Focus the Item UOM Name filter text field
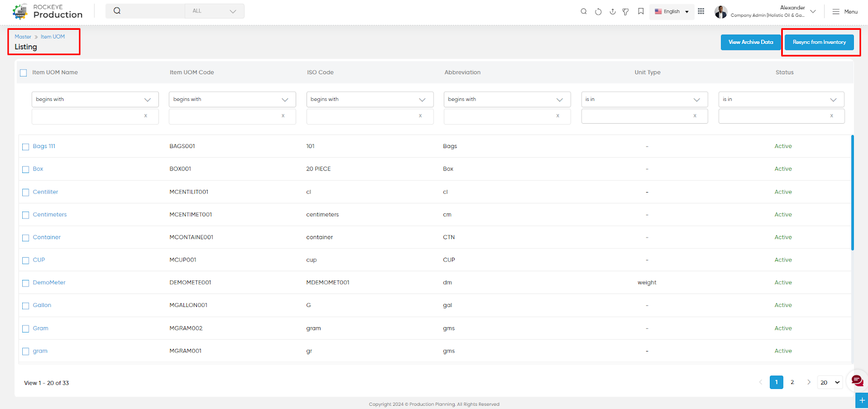The width and height of the screenshot is (868, 409). point(95,116)
